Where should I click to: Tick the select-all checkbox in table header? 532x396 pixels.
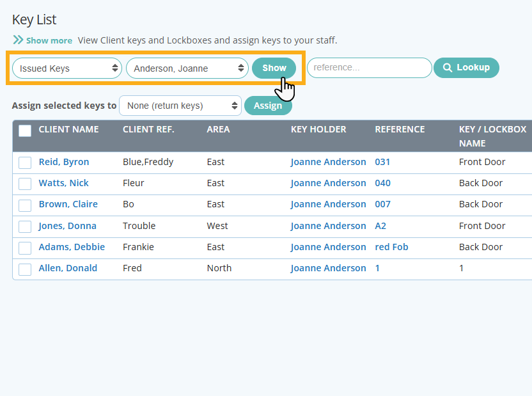[25, 131]
